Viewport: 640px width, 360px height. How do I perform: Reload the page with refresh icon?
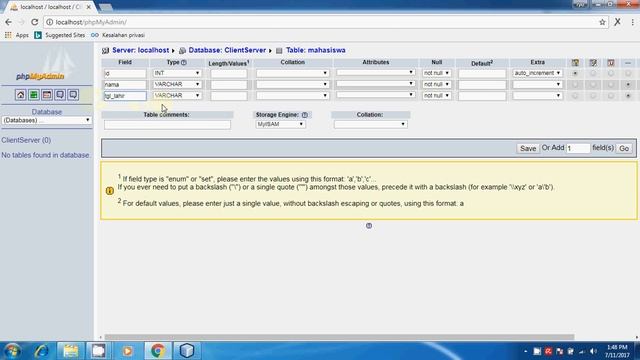(35, 22)
